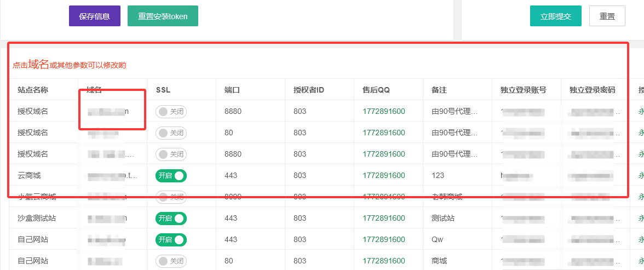Toggle SSL in the row remarked Qw
The height and width of the screenshot is (270, 644).
171,239
